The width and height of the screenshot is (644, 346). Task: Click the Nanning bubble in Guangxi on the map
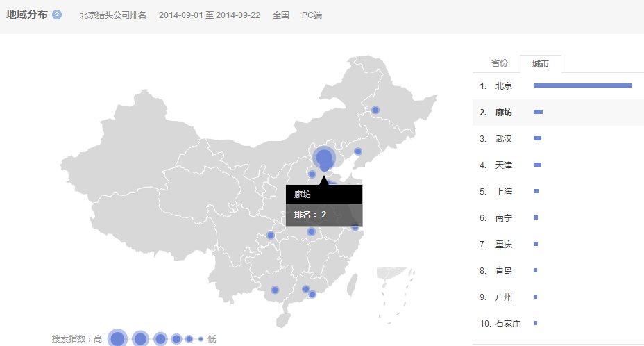[x=275, y=289]
